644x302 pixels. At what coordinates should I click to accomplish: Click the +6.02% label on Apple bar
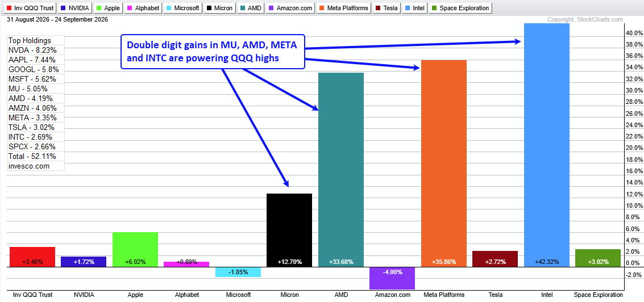[x=135, y=262]
